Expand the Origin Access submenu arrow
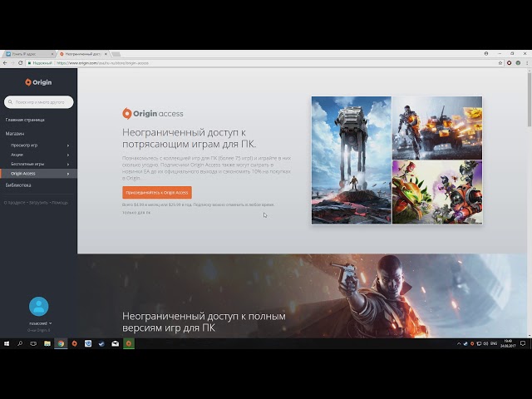Image resolution: width=532 pixels, height=399 pixels. coord(68,174)
